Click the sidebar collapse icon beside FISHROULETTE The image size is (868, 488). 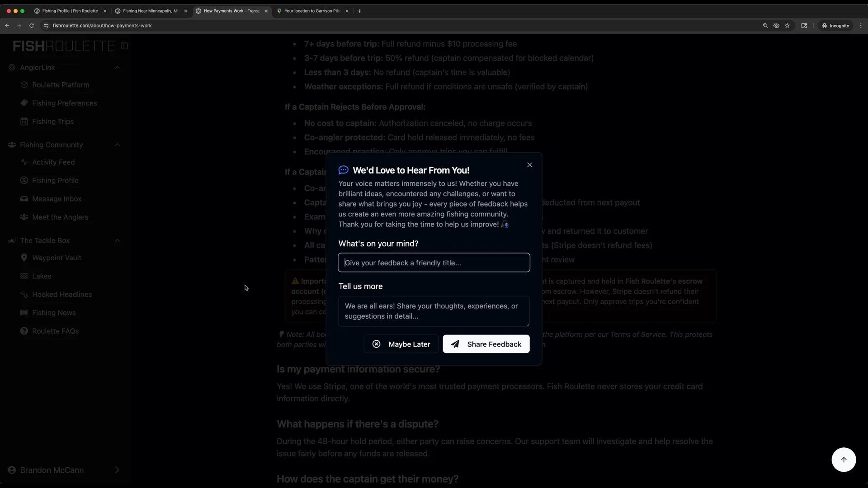(124, 46)
